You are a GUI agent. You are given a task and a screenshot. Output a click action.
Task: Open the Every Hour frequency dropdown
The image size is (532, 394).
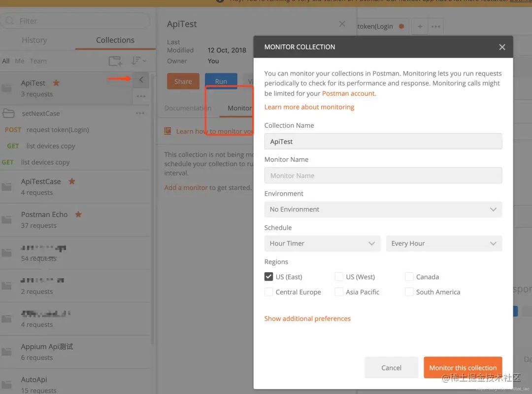click(444, 243)
